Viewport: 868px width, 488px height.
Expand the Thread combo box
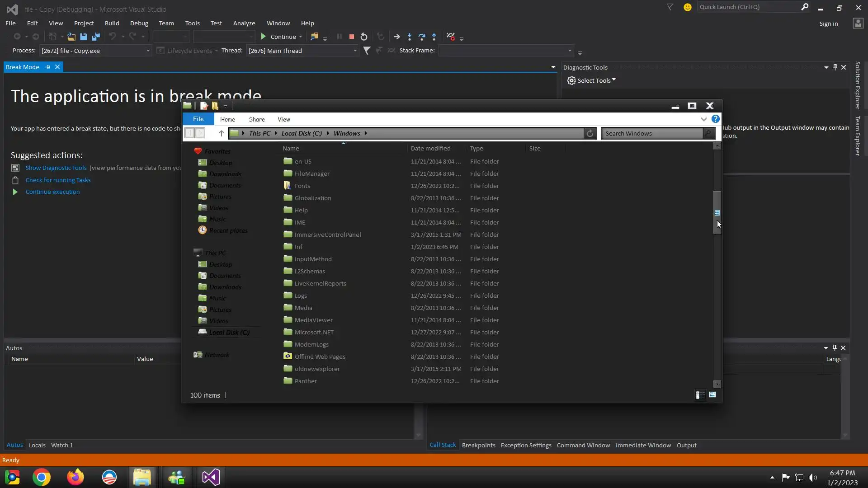[x=355, y=51]
